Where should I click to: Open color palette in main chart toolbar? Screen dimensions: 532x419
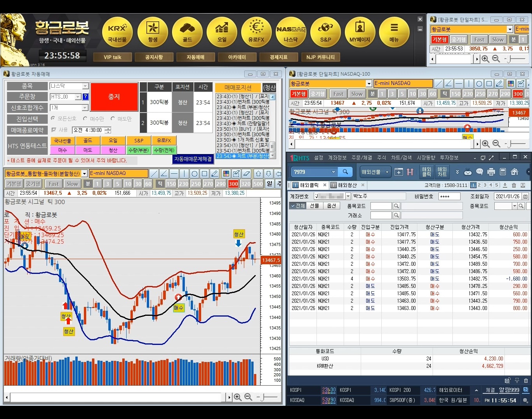coord(226,173)
